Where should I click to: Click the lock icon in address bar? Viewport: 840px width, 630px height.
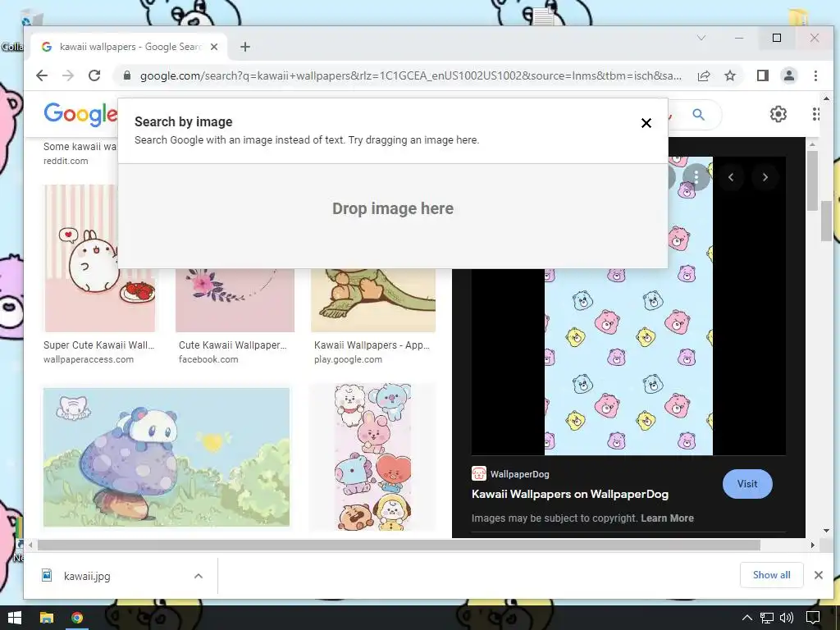(127, 75)
